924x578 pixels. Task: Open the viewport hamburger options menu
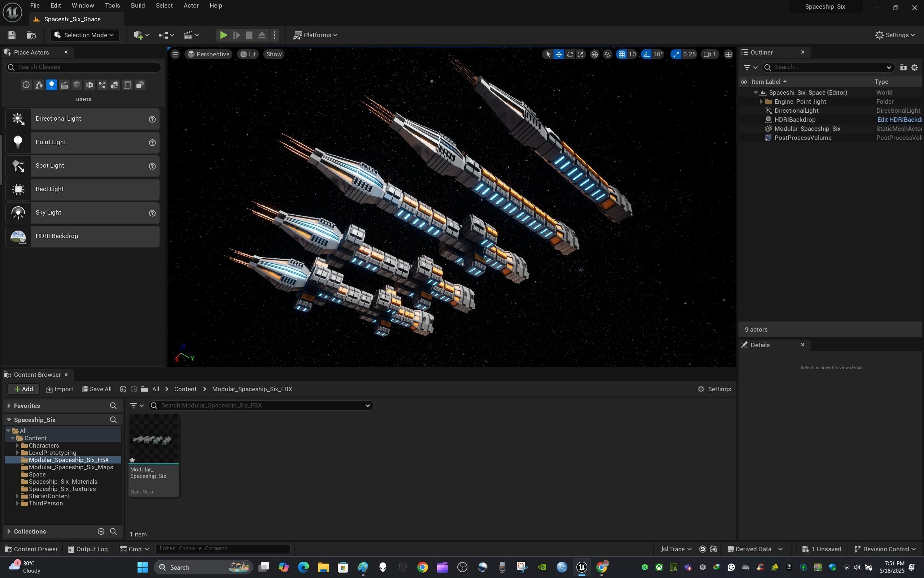(x=175, y=54)
